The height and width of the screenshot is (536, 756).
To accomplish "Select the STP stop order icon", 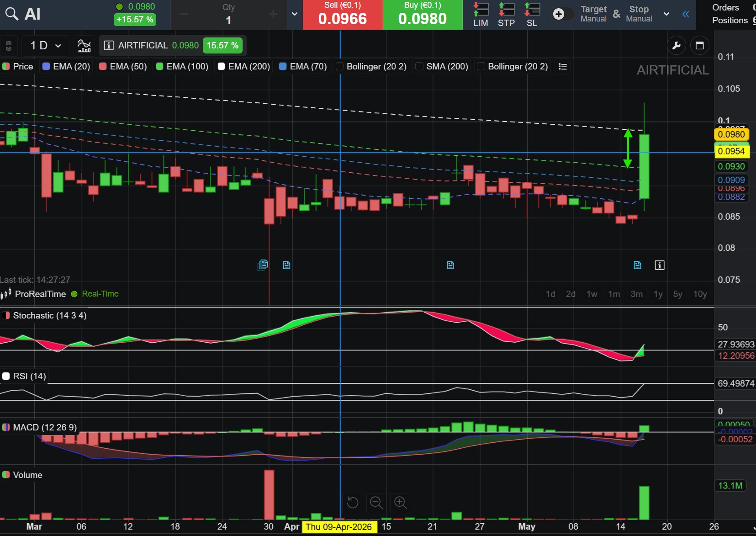I will 506,15.
